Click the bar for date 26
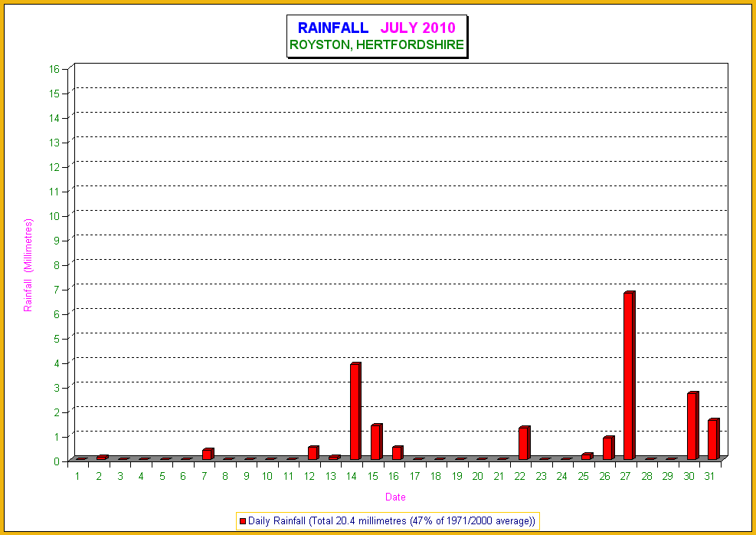This screenshot has width=756, height=535. click(x=608, y=448)
